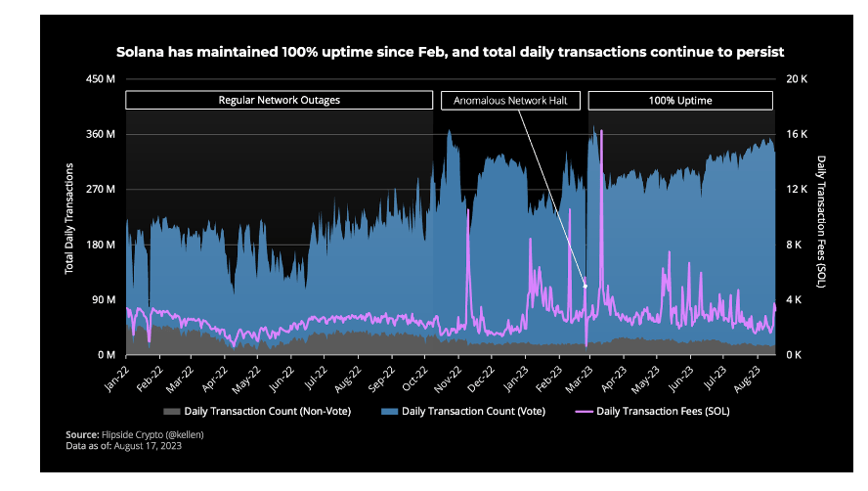Click the 12 K right axis label

pos(797,189)
